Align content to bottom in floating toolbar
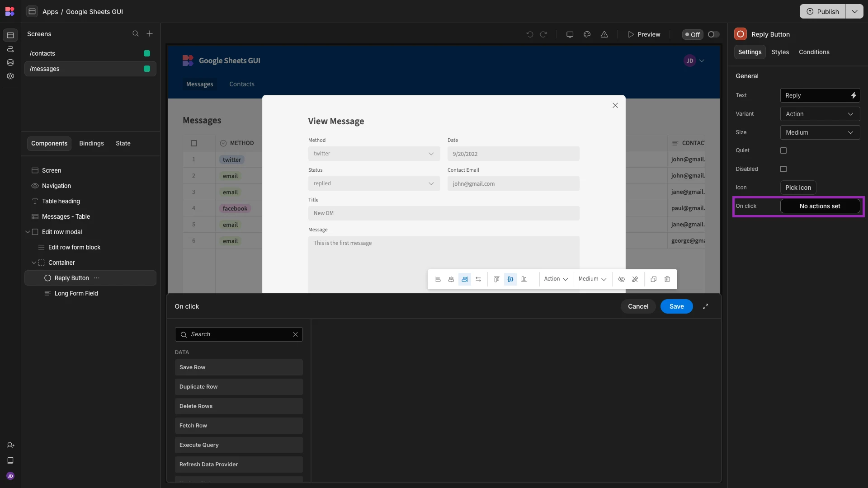Image resolution: width=868 pixels, height=488 pixels. 524,279
